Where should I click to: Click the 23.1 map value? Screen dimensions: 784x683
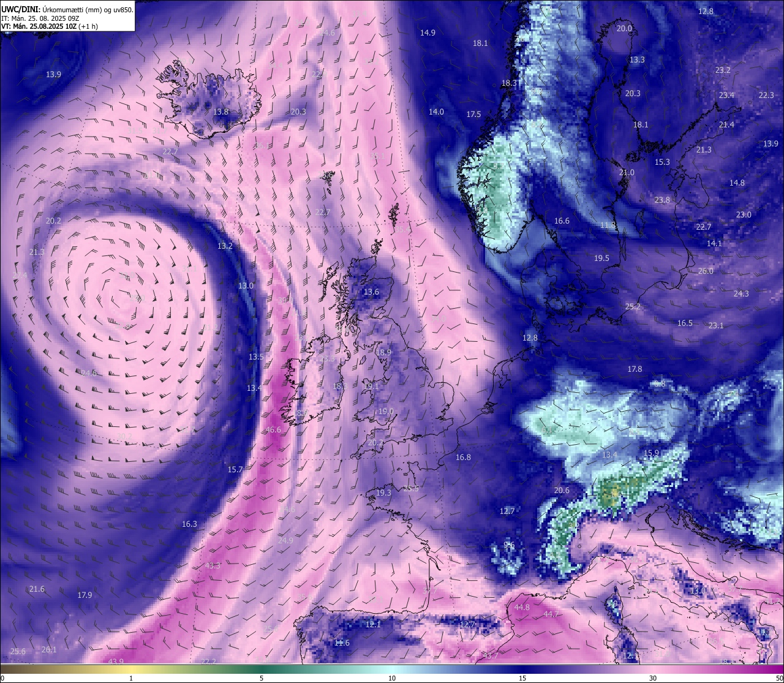pyautogui.click(x=716, y=326)
